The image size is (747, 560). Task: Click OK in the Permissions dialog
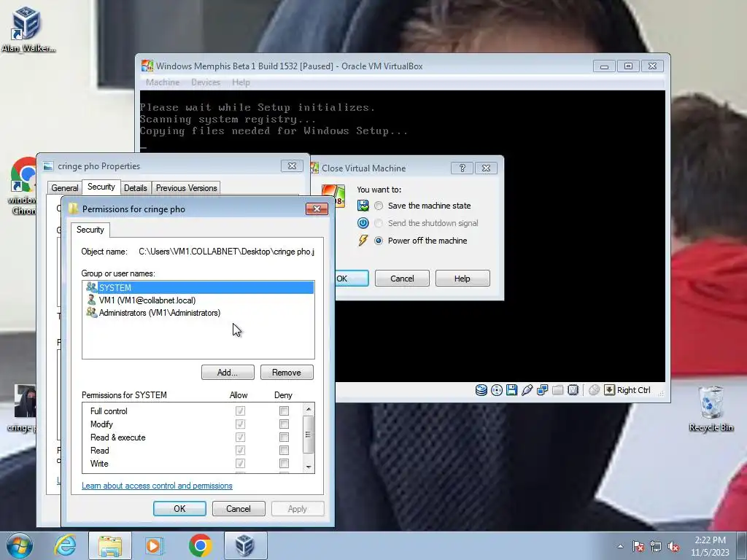[x=179, y=508]
